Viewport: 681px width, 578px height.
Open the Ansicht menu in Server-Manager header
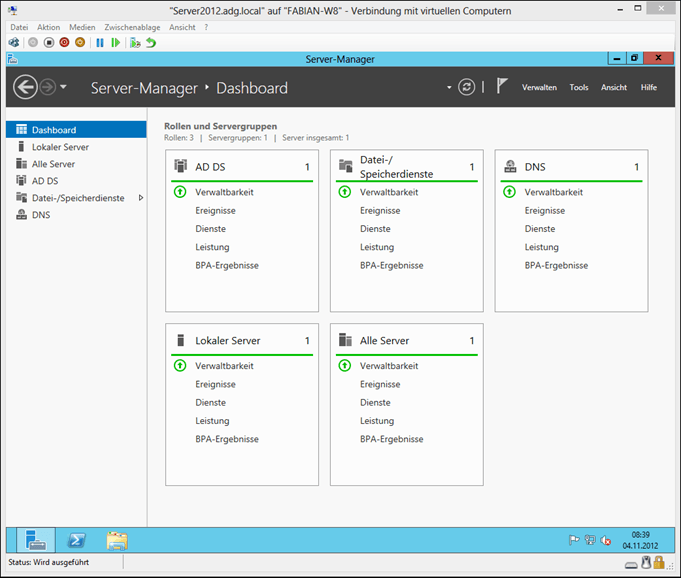(614, 87)
